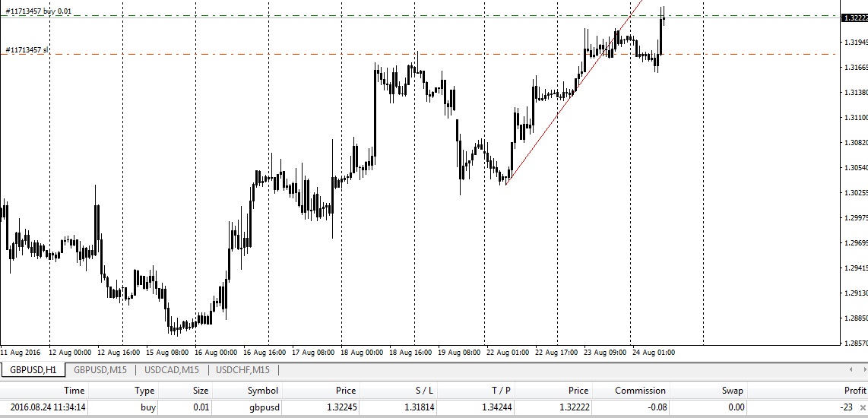The width and height of the screenshot is (868, 418).
Task: Select the order time 2016.08.24 11:34:14
Action: coord(48,407)
